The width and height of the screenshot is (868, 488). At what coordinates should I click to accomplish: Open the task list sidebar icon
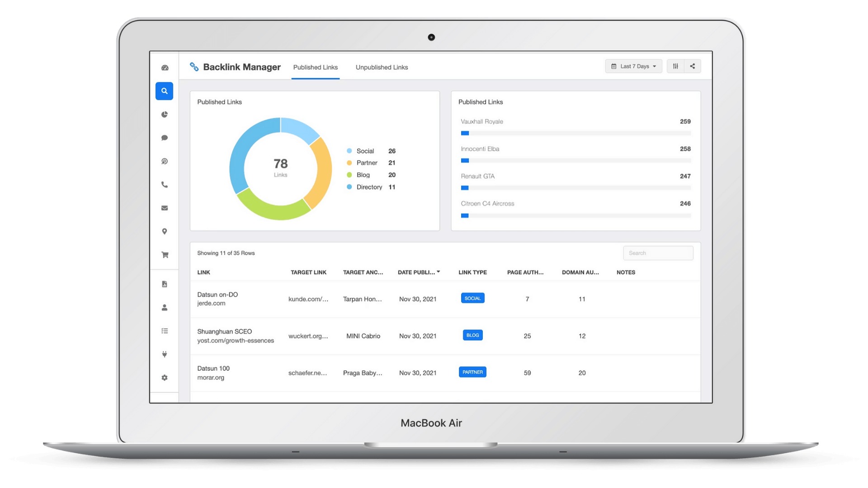pos(165,331)
